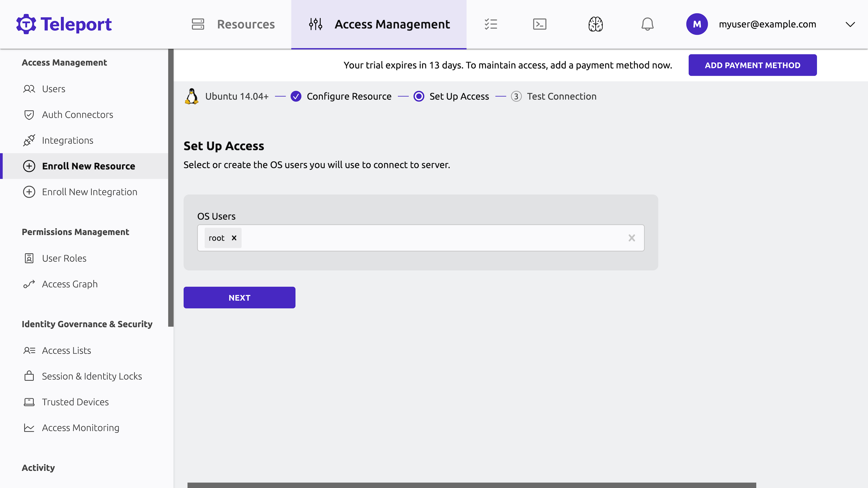This screenshot has width=868, height=488.
Task: Open the Access Graph section
Action: click(70, 284)
